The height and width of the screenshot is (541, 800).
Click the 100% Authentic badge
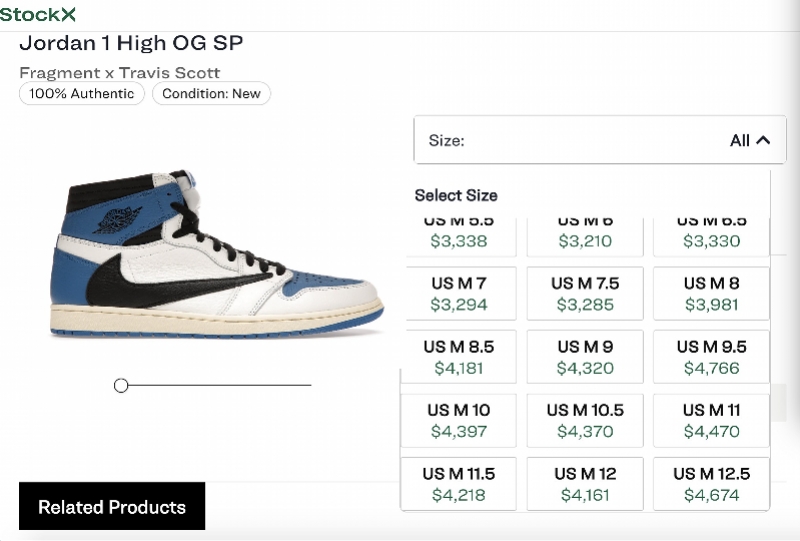82,94
